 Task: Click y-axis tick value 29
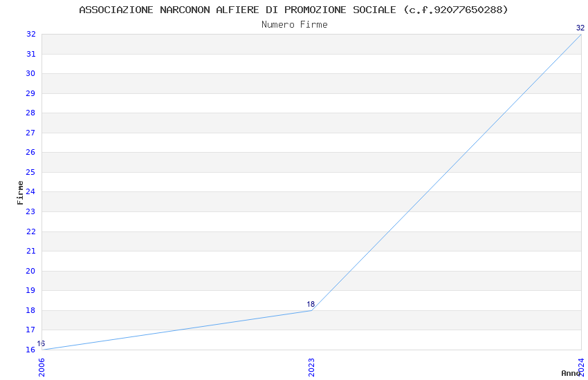click(x=30, y=93)
